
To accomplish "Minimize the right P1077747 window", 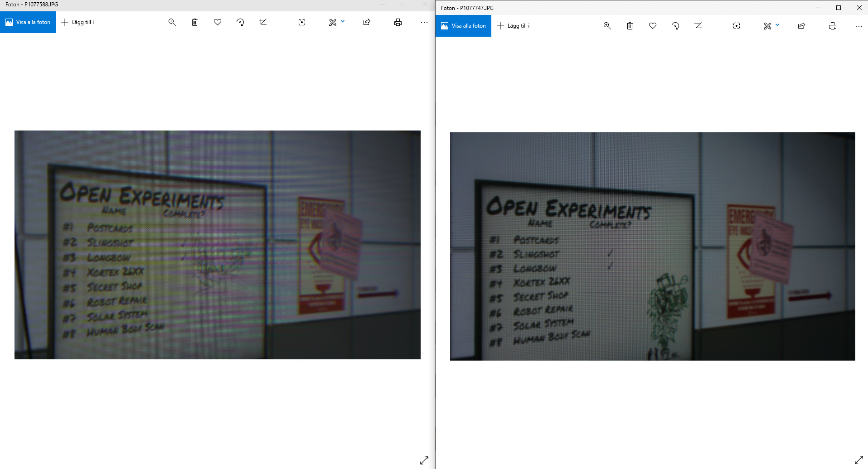I will [818, 8].
